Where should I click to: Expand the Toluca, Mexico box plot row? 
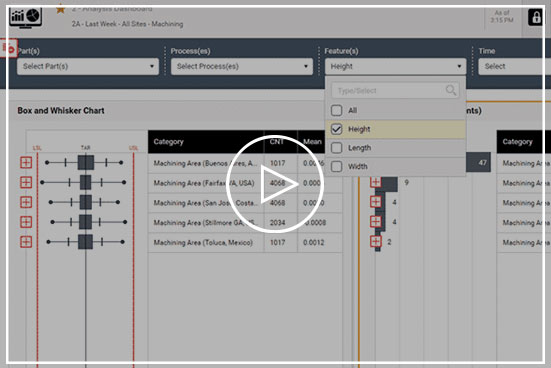26,242
